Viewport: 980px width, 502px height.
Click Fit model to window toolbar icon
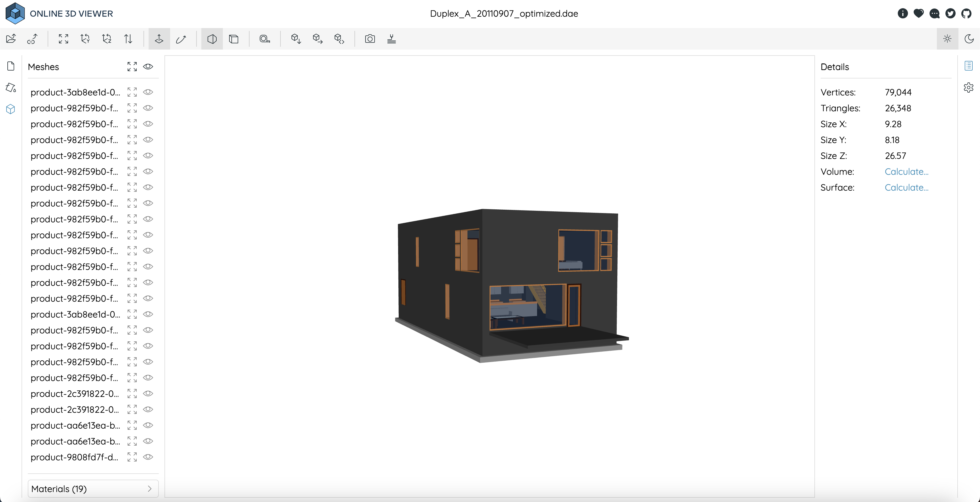coord(64,39)
